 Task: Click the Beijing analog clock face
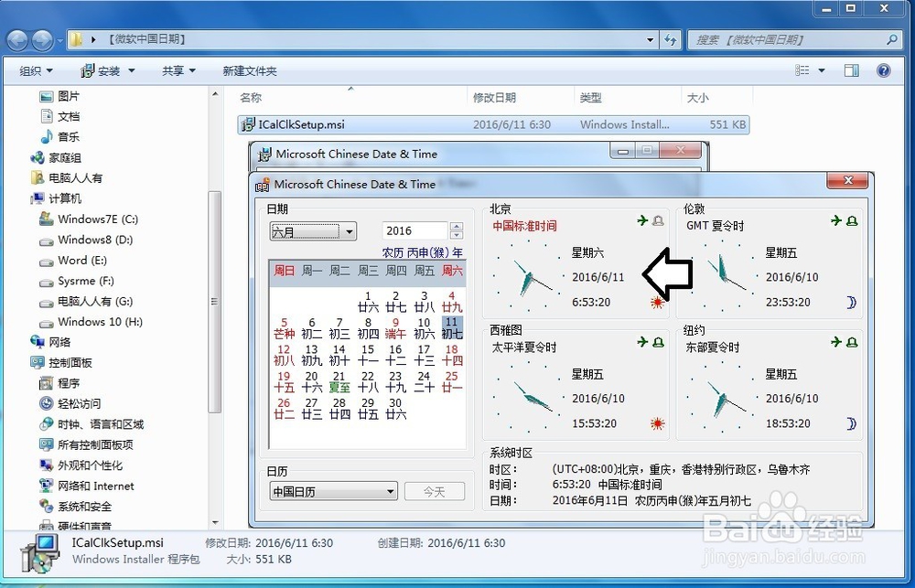[x=528, y=277]
